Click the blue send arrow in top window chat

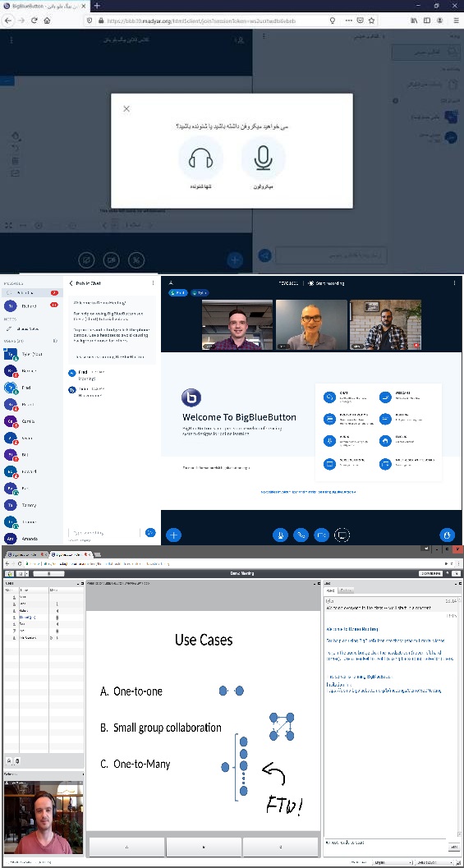tap(265, 255)
